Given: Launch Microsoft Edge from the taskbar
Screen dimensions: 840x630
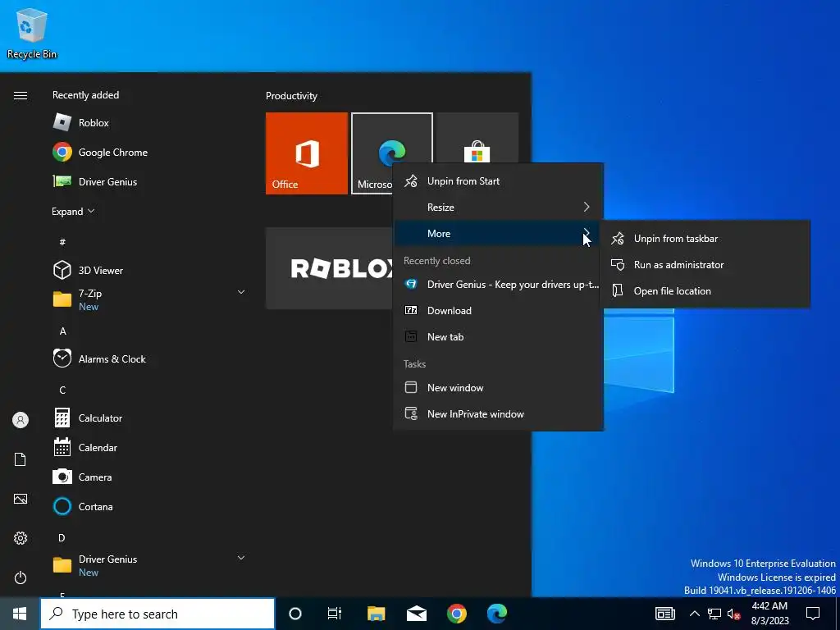Looking at the screenshot, I should pyautogui.click(x=496, y=614).
